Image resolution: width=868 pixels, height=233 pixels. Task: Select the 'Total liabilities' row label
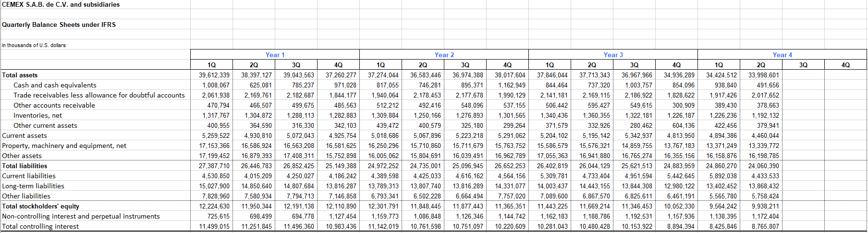click(x=24, y=166)
